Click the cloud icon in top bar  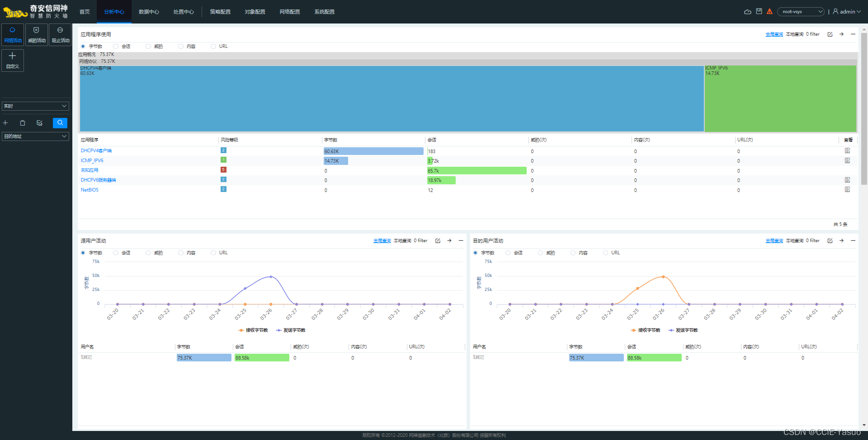(x=748, y=12)
